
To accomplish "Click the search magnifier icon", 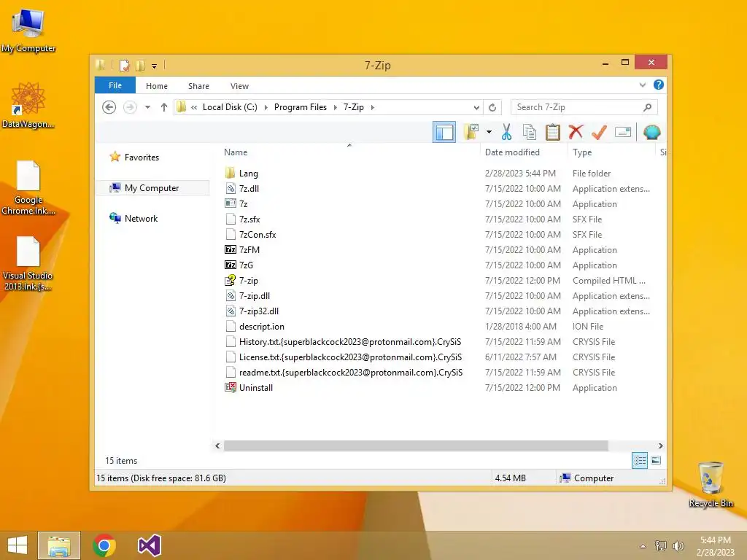I will pyautogui.click(x=647, y=108).
